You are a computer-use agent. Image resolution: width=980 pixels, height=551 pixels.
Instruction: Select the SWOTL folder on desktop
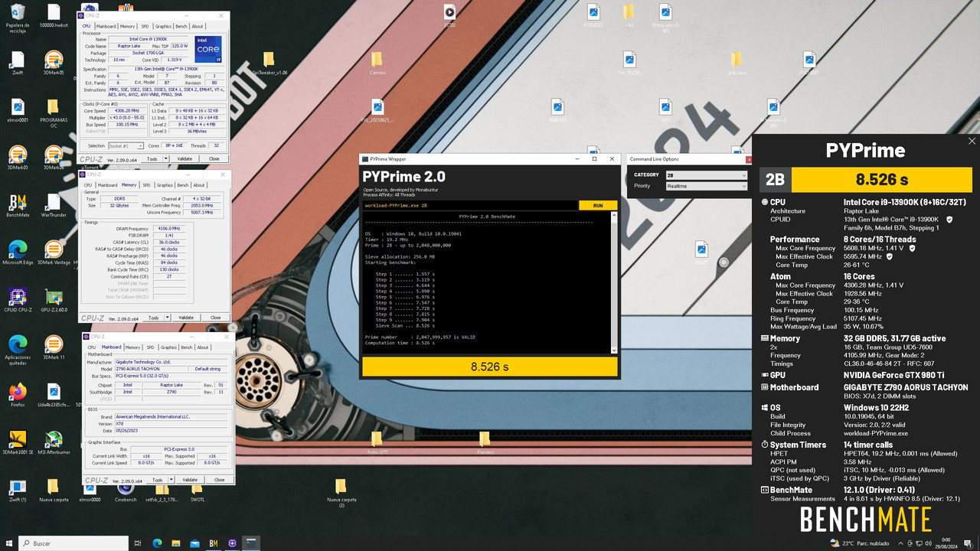click(197, 491)
